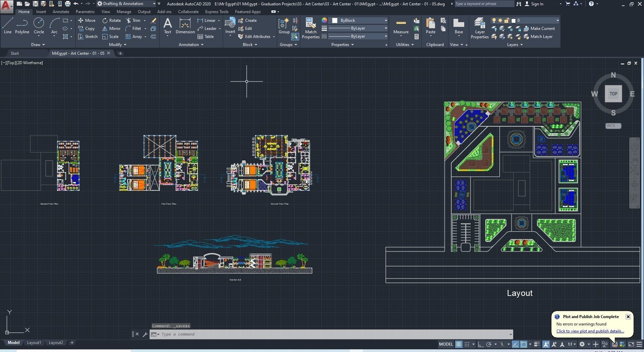Open Layer Properties manager
644x352 pixels.
[480, 28]
